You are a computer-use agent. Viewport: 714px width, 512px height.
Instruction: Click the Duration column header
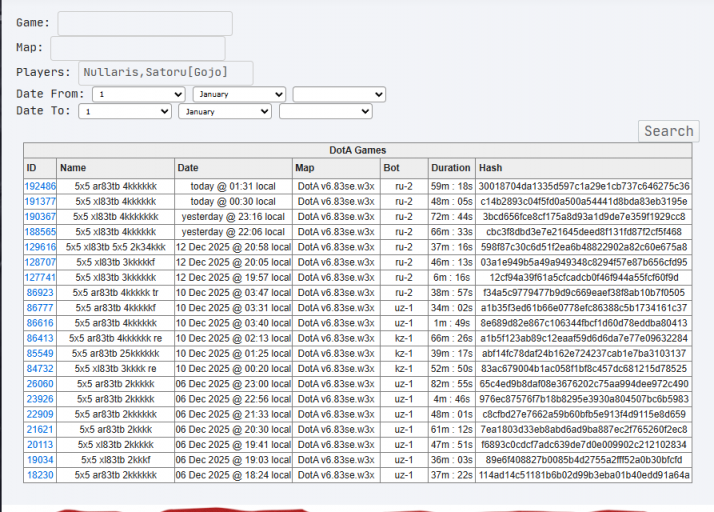(452, 168)
